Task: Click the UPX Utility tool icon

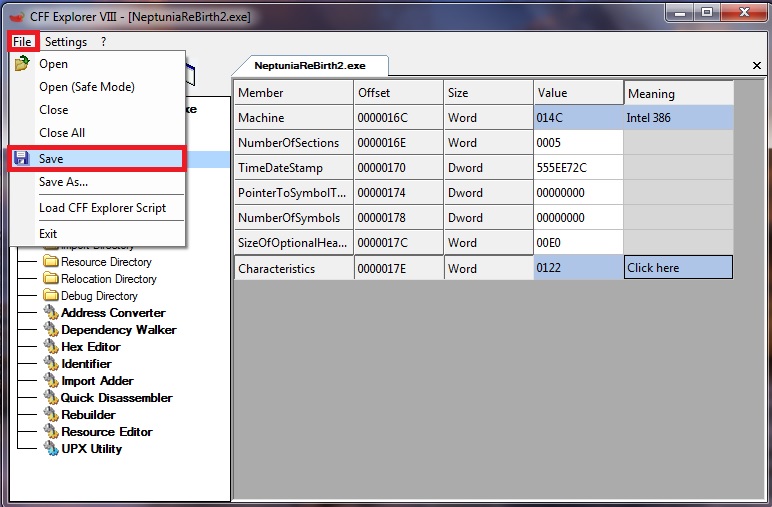Action: 51,448
